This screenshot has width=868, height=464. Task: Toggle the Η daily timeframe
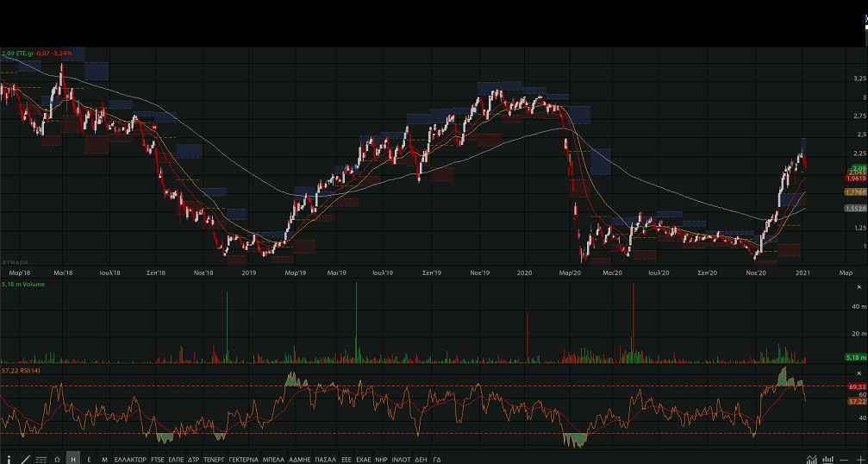73,460
